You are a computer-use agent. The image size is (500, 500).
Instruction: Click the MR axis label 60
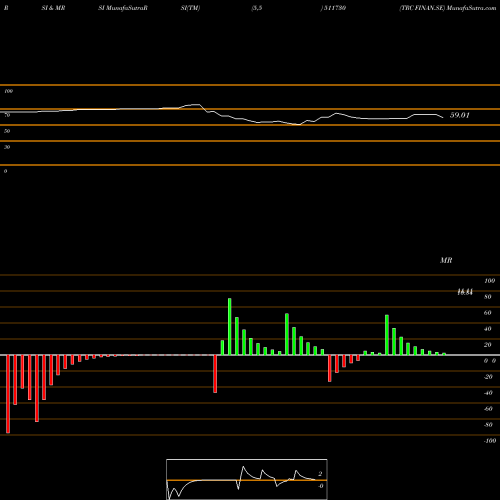tap(488, 313)
